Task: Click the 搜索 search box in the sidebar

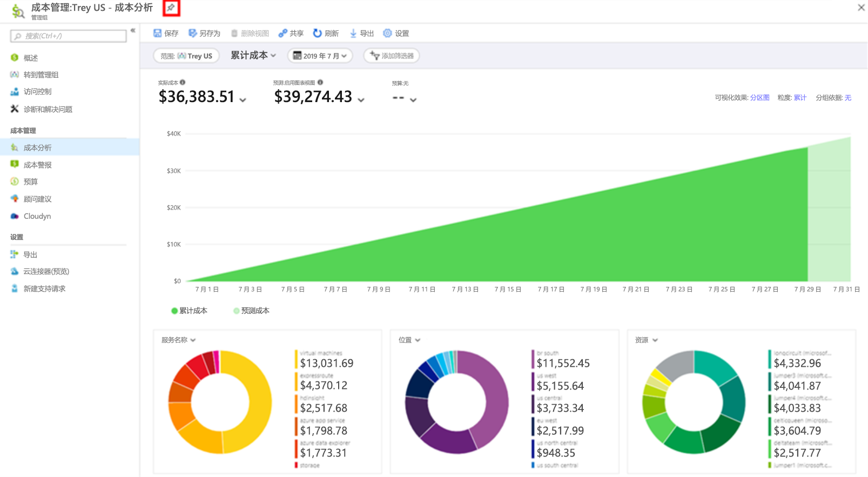Action: pos(69,36)
